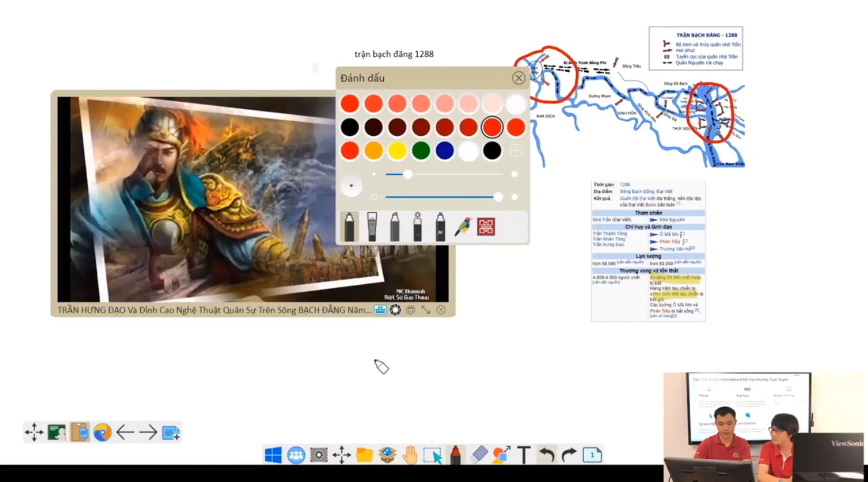This screenshot has width=868, height=482.
Task: Click the four-arrow move toolbar icon in the center bar
Action: coord(341,455)
